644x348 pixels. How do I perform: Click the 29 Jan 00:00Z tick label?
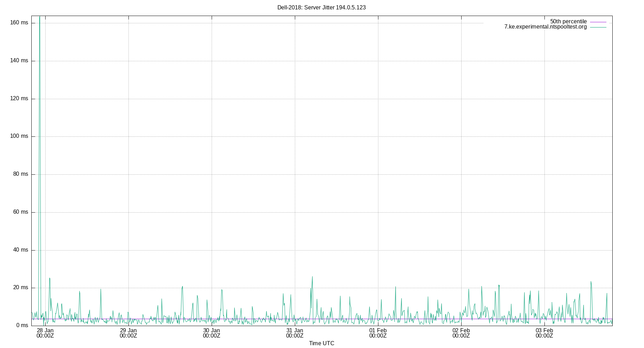pyautogui.click(x=128, y=333)
